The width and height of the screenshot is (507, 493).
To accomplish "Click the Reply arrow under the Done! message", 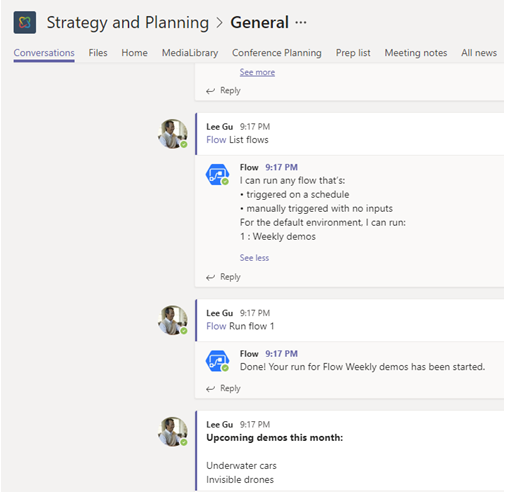I will 210,389.
